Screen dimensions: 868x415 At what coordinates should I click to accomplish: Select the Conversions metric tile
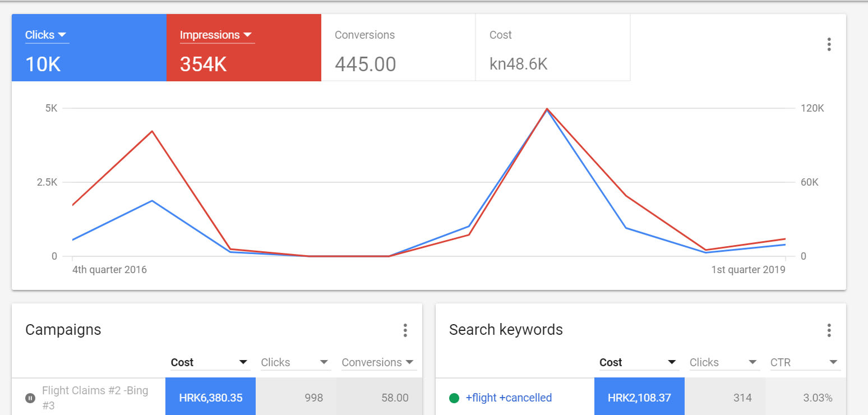click(398, 48)
